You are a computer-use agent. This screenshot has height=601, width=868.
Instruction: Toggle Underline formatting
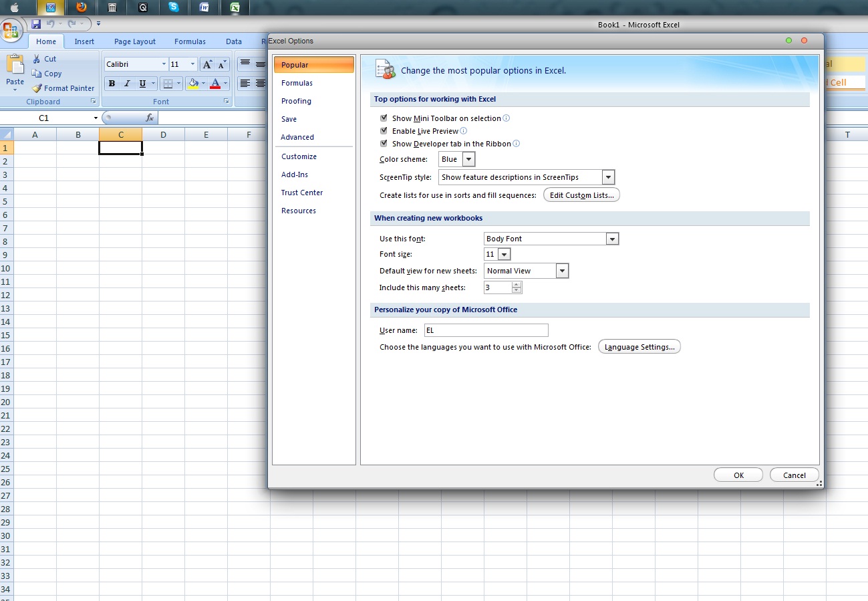coord(142,84)
